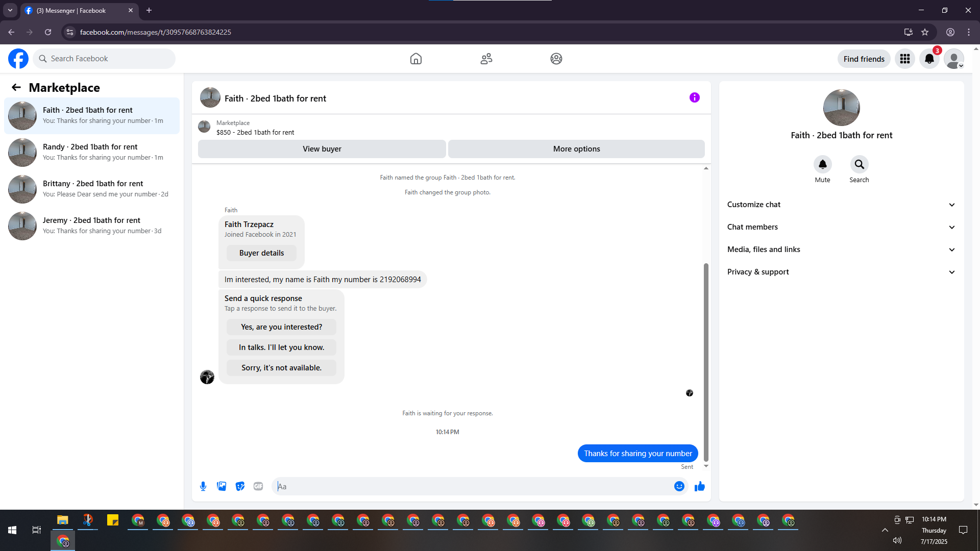Close the Messenger browser tab
This screenshot has width=980, height=551.
coord(131,10)
